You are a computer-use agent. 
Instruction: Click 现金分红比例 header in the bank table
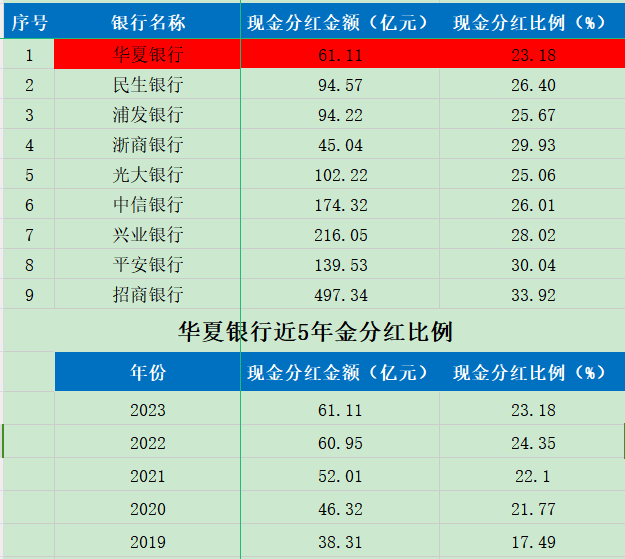tap(532, 22)
